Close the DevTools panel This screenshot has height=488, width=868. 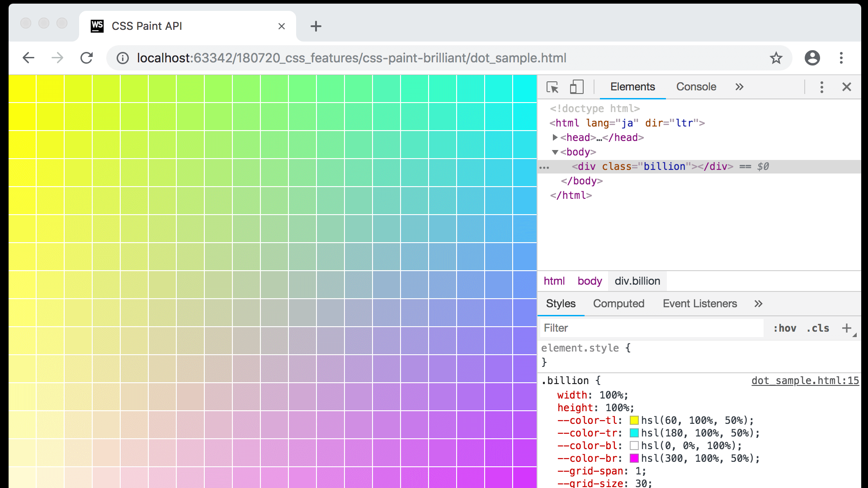click(846, 87)
